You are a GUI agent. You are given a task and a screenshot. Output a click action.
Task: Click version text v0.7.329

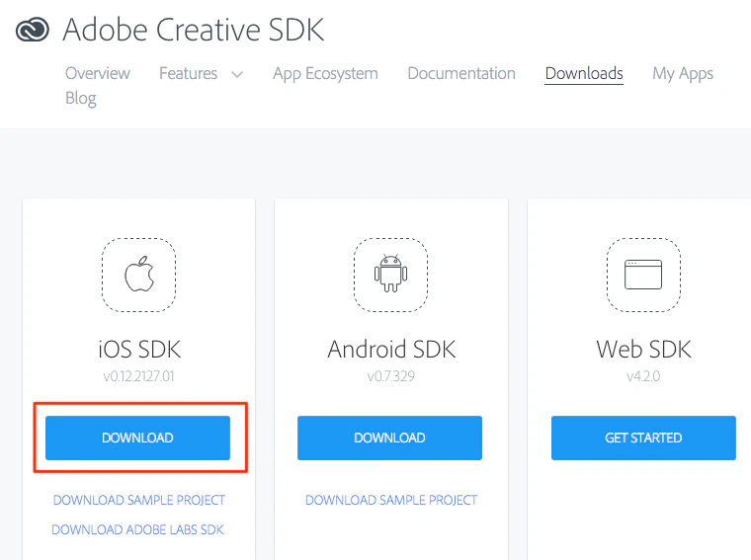pos(391,376)
